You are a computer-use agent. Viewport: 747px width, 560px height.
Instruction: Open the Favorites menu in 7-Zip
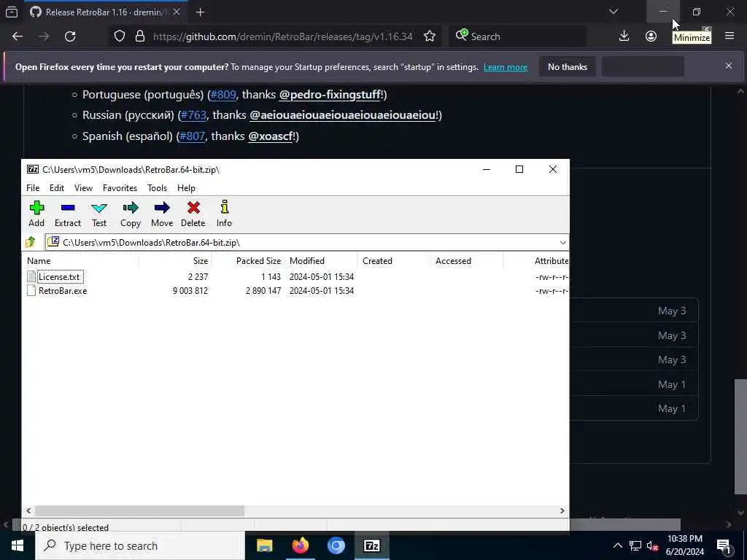pyautogui.click(x=120, y=188)
